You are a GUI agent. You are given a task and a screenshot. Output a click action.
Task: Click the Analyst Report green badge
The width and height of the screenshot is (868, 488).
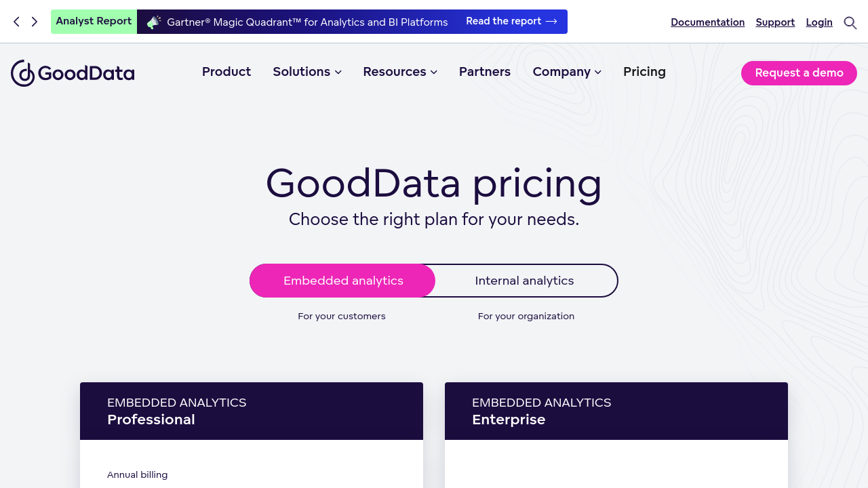coord(94,22)
